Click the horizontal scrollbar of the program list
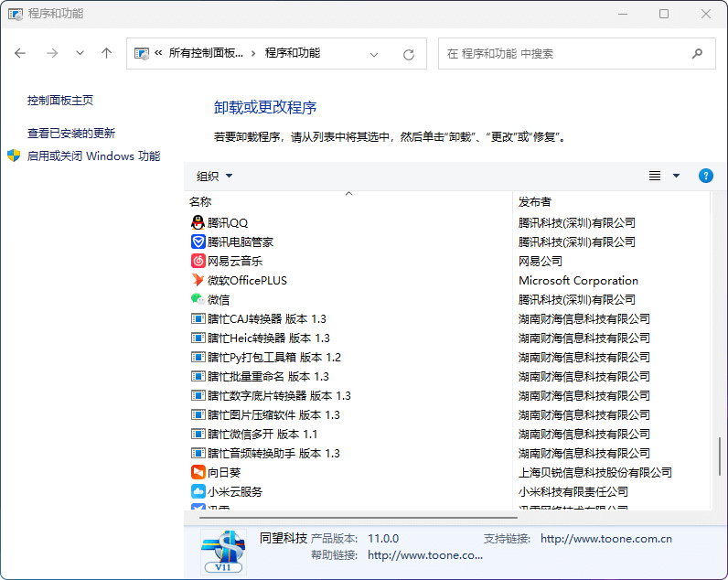728x580 pixels. (x=359, y=517)
